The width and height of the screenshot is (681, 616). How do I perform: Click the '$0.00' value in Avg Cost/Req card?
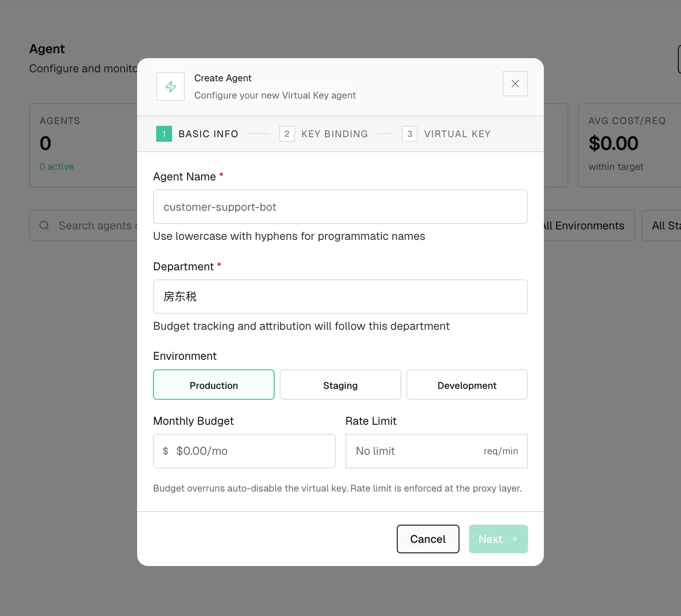pyautogui.click(x=613, y=144)
